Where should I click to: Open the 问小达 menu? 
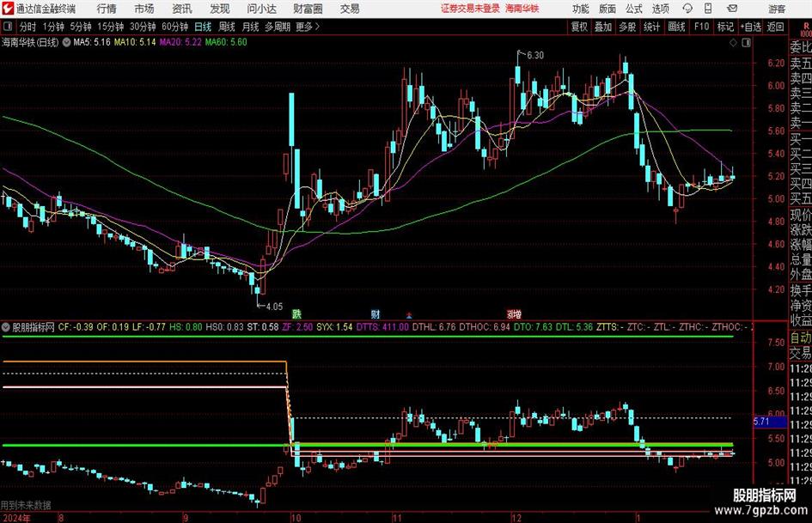[261, 9]
